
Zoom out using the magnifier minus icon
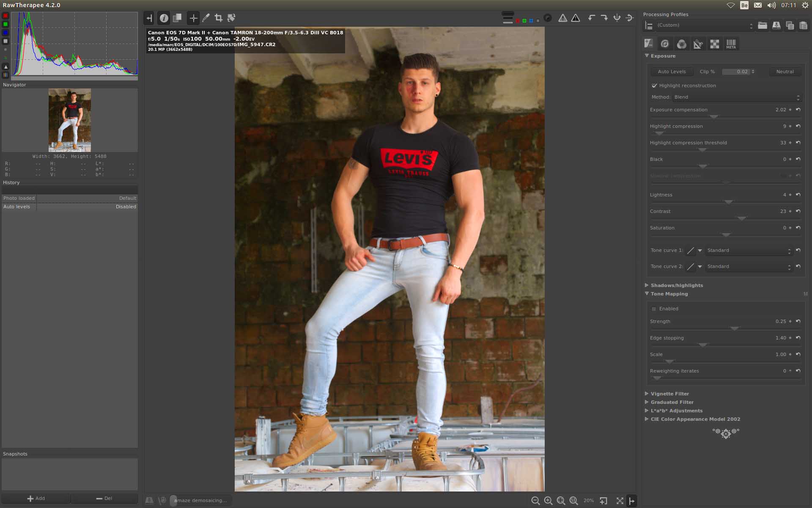pyautogui.click(x=535, y=501)
